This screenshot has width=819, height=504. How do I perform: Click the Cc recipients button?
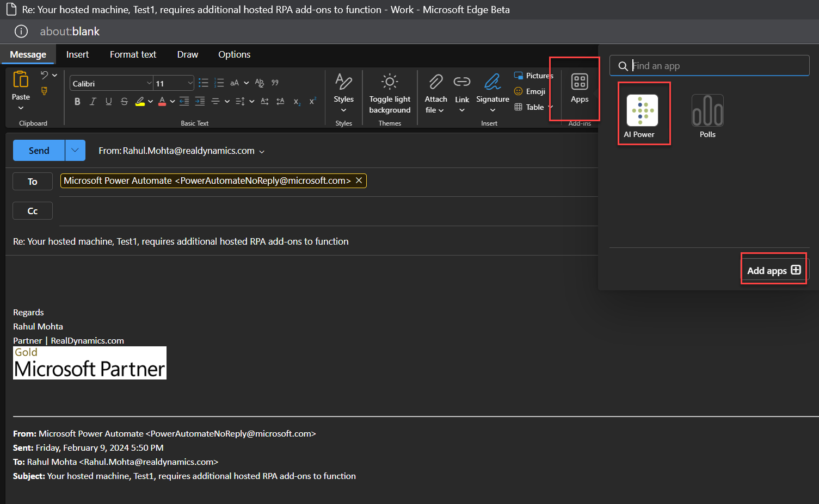coord(33,211)
